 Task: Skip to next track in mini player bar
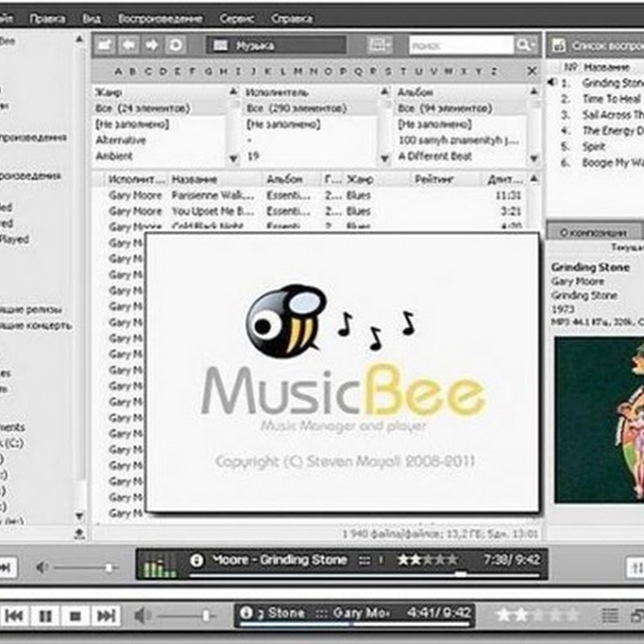click(x=106, y=616)
